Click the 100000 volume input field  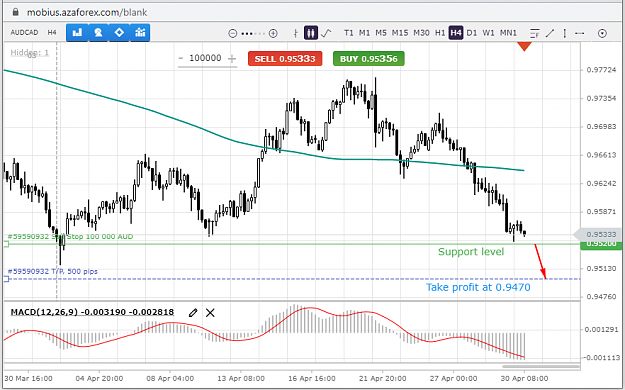[x=205, y=59]
